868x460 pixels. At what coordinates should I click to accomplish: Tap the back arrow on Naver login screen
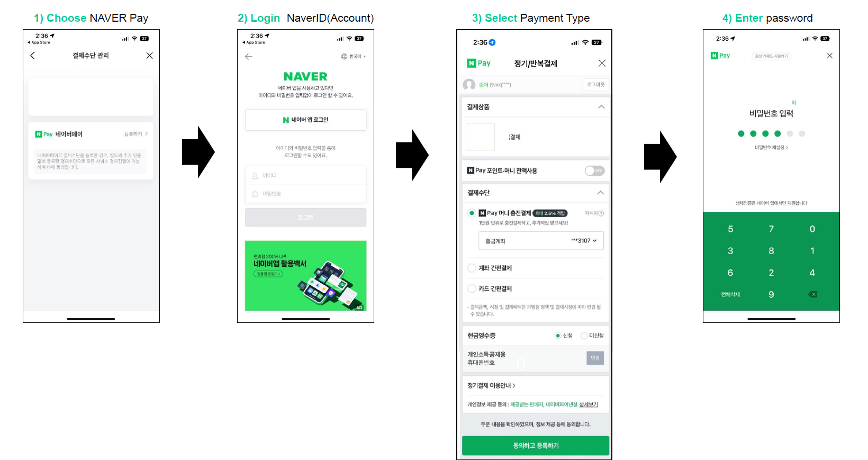249,57
